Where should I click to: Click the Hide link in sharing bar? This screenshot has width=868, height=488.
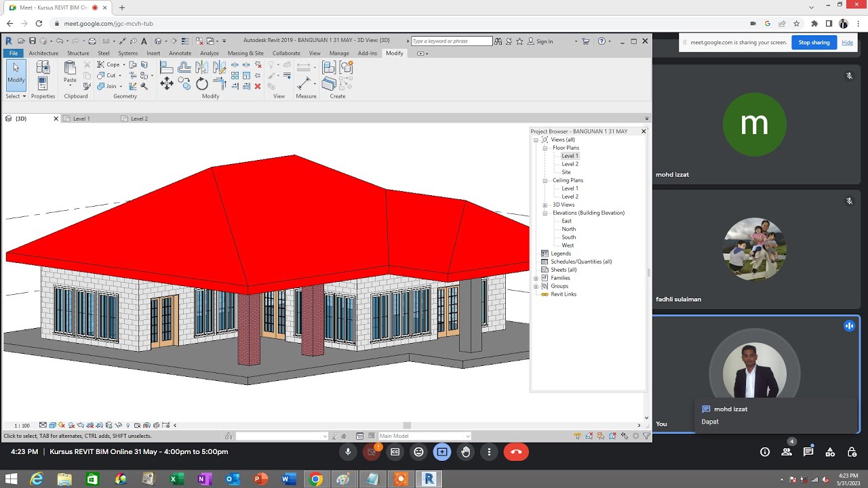848,42
